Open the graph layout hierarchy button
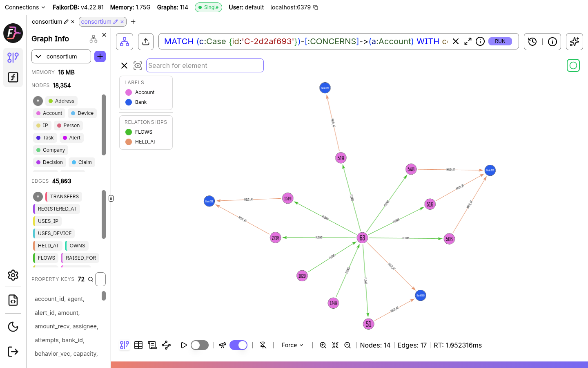Screen dimensions: 588x368 125,42
